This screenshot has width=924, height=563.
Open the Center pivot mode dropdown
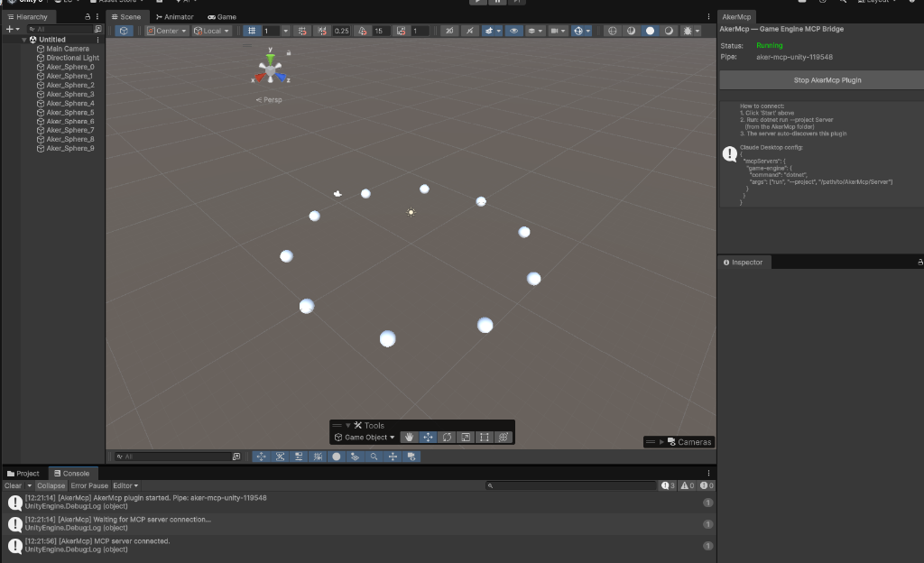pyautogui.click(x=167, y=31)
